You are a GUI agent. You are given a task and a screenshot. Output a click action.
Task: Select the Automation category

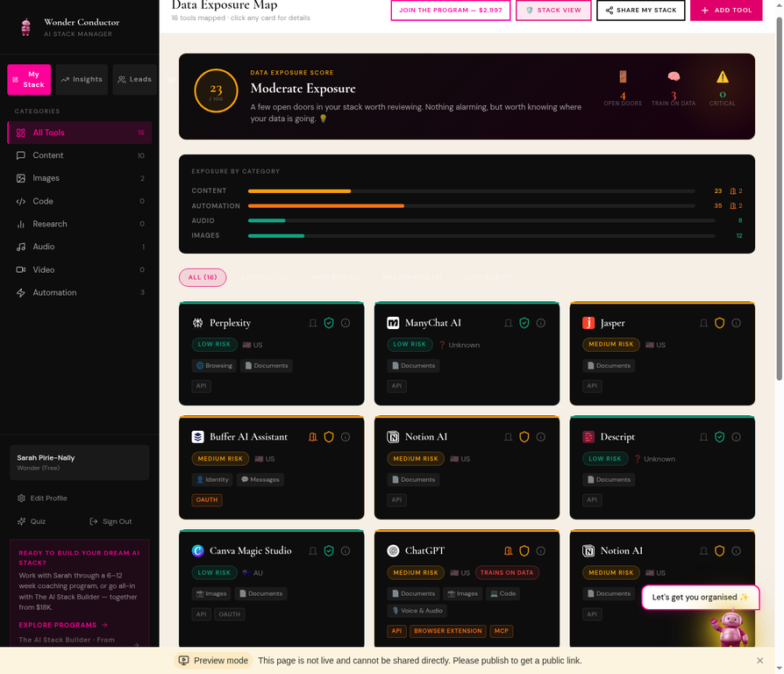[80, 293]
